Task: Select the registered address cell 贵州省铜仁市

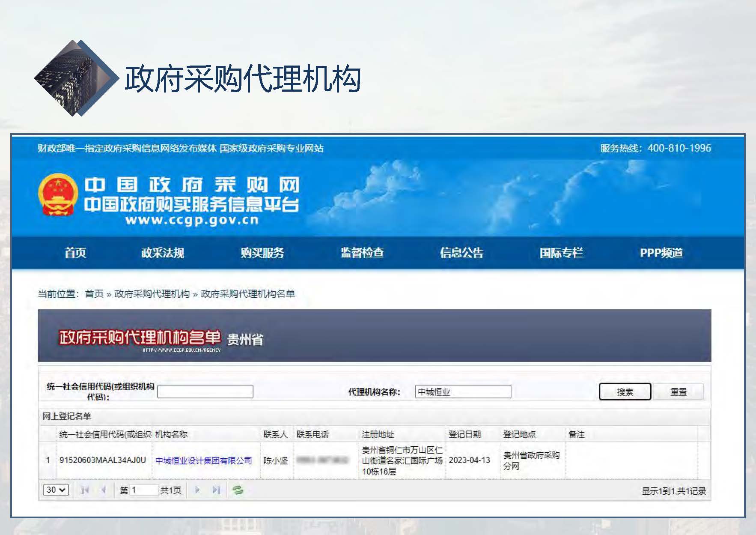Action: tap(402, 460)
